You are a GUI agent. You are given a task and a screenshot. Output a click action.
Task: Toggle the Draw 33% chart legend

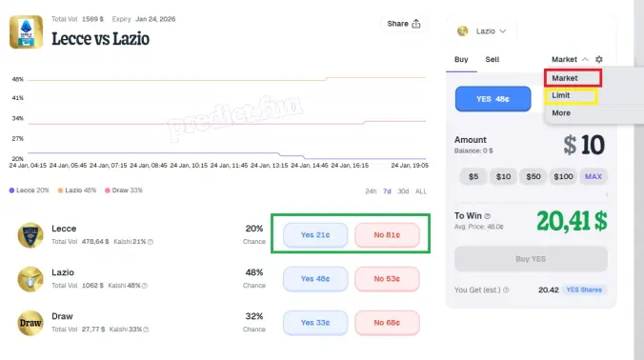(x=124, y=190)
